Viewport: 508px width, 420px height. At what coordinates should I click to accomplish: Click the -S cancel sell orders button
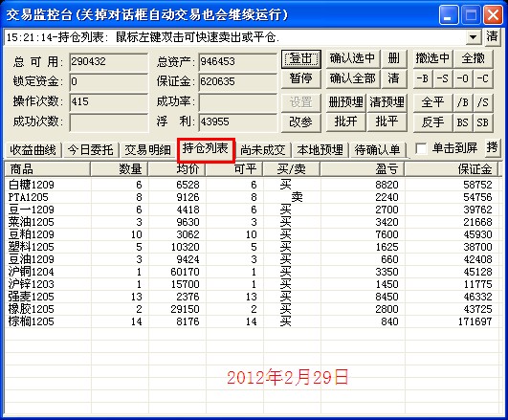443,78
